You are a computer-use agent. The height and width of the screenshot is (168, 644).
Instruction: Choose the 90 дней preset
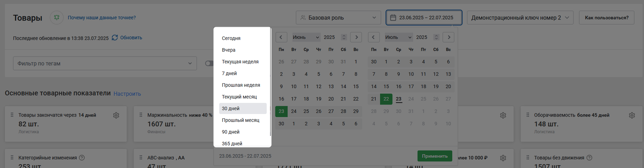243,132
